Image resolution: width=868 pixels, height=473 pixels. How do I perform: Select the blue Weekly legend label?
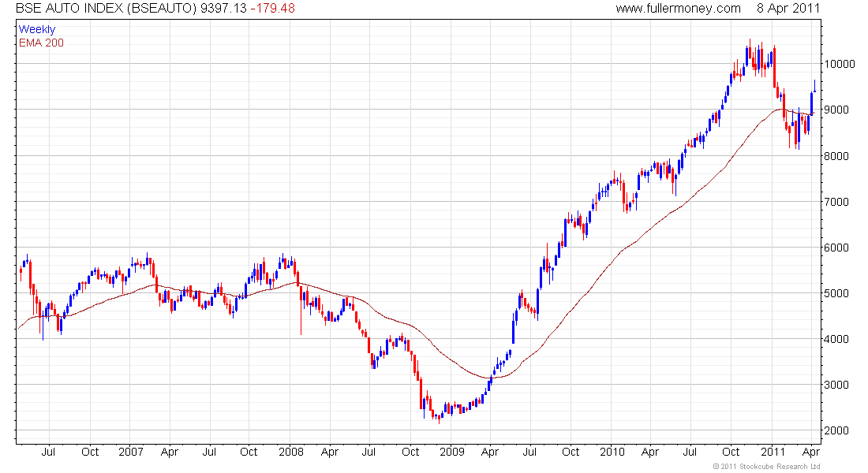tap(37, 29)
